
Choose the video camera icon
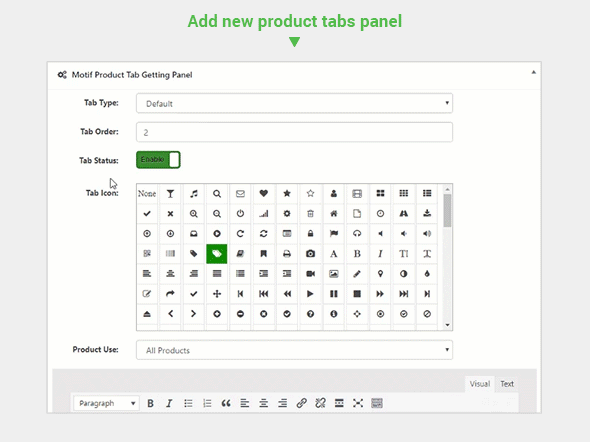click(310, 274)
